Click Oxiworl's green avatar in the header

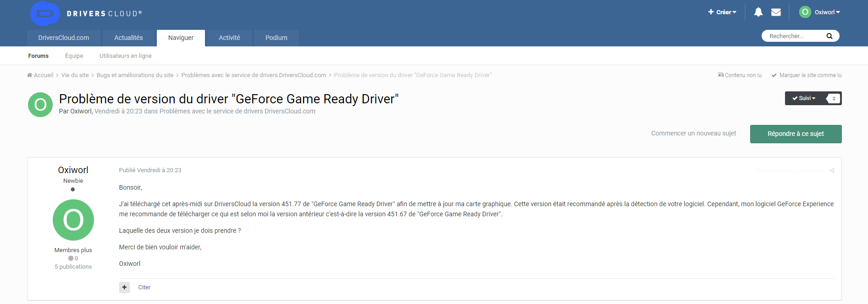click(x=805, y=12)
